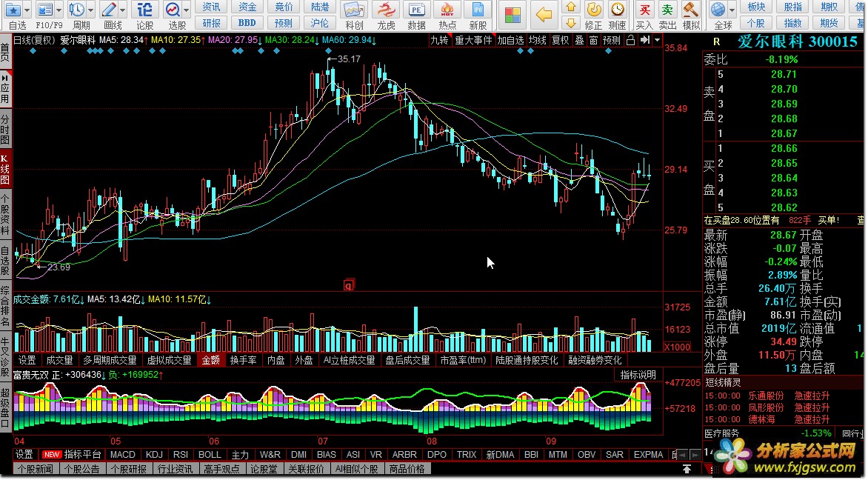Click the 指标说明 button

tap(638, 375)
